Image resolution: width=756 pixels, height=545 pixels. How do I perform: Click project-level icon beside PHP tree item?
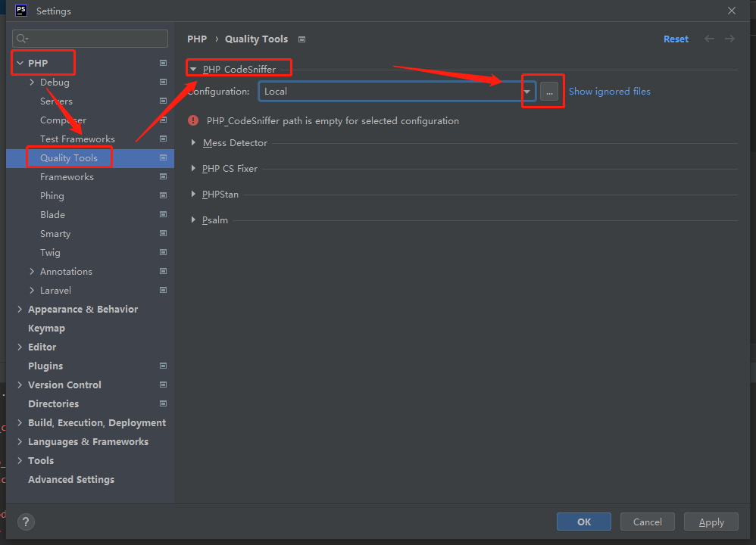163,63
